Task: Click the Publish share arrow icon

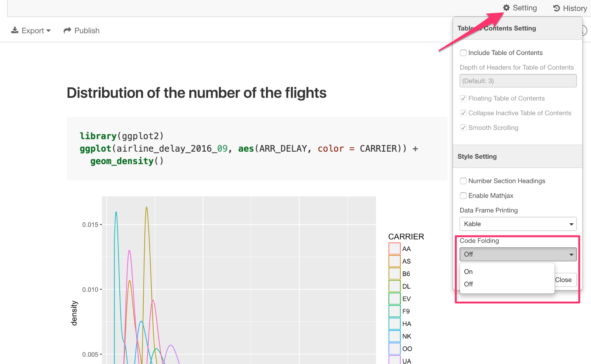Action: 67,30
